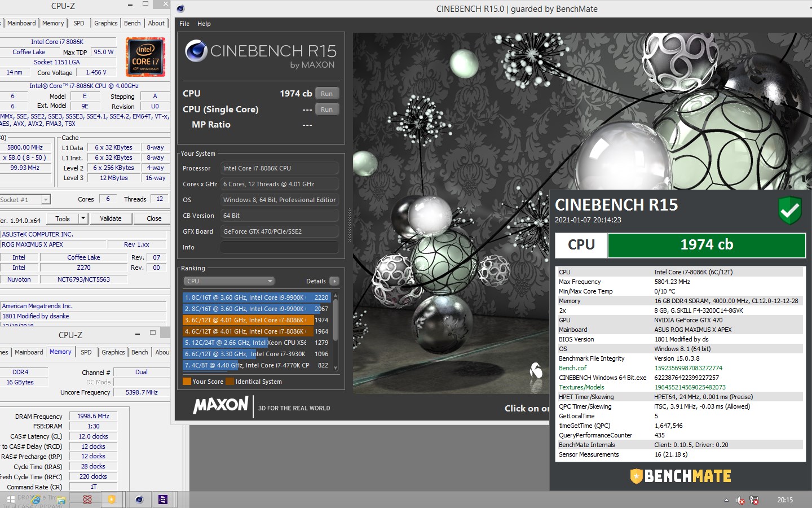
Task: Select ranking entry 1 i9-9900K score 2220
Action: [x=257, y=297]
